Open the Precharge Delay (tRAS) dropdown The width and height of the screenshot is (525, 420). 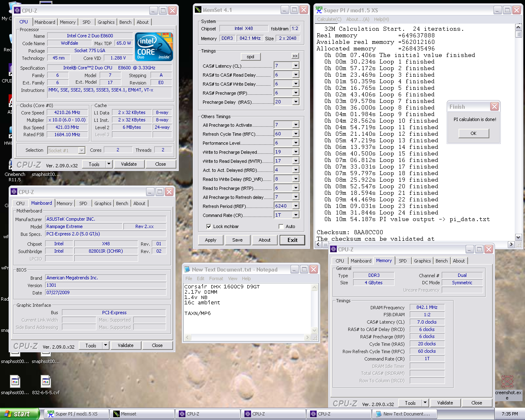296,102
